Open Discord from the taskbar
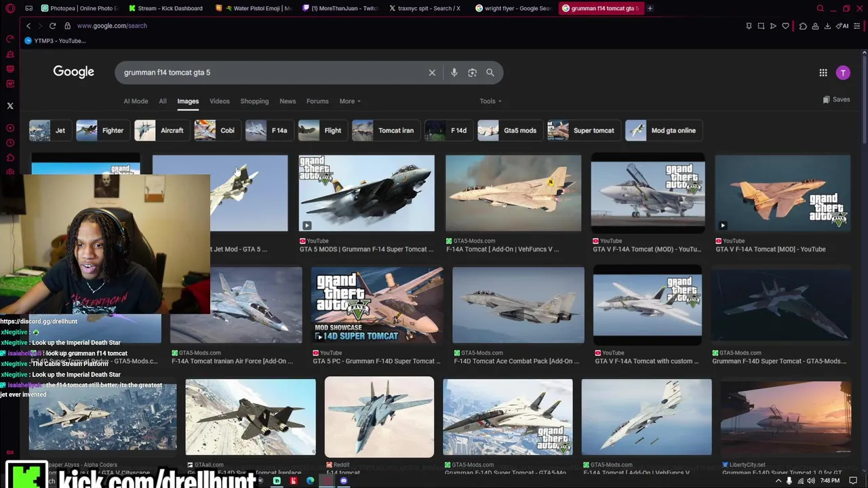Image resolution: width=868 pixels, height=488 pixels. click(x=344, y=481)
